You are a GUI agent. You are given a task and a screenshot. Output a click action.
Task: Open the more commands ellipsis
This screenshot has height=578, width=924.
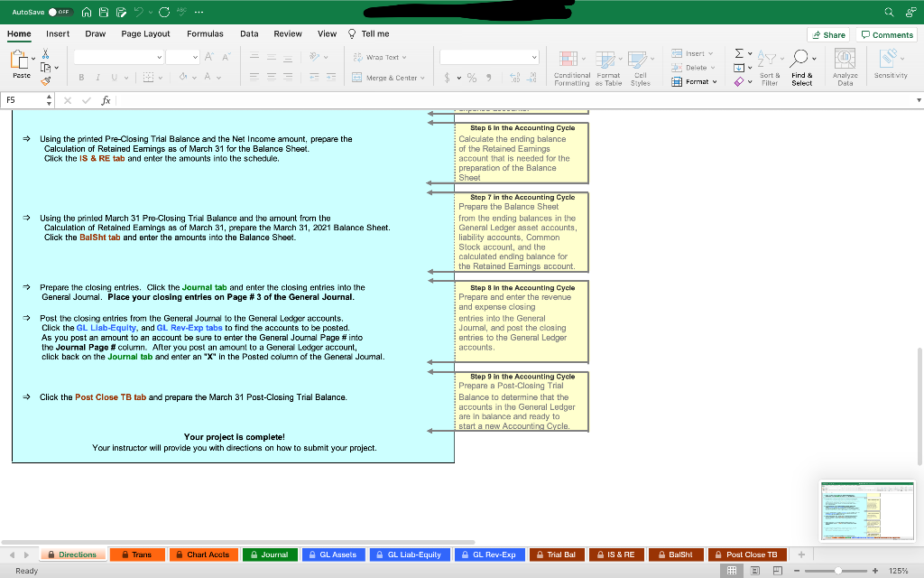(199, 12)
